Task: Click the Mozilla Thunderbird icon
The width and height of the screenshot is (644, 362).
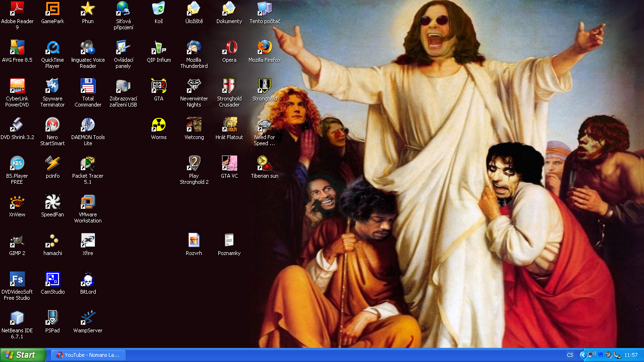Action: (194, 48)
